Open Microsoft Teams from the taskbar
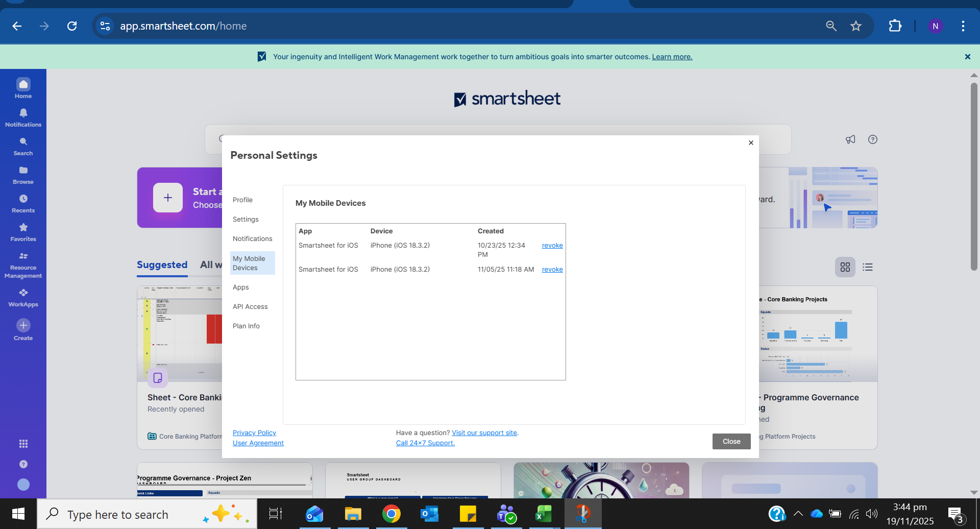This screenshot has width=980, height=529. pos(506,514)
